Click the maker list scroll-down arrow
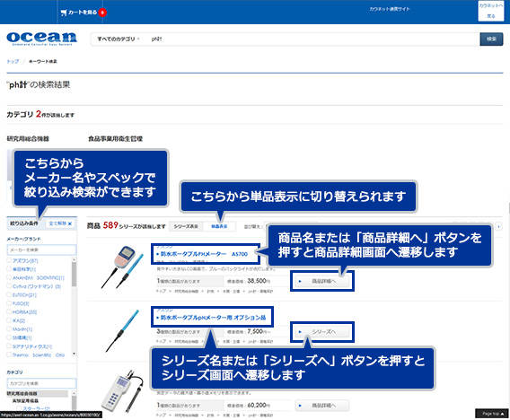Viewport: 510px width, 420px height. (75, 354)
